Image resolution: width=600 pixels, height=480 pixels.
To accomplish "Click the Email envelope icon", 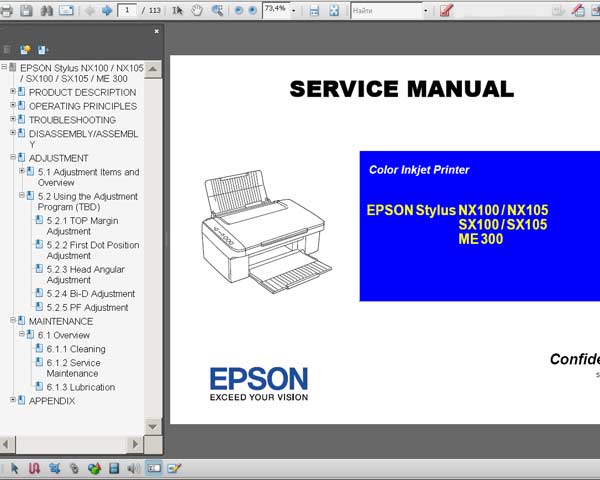I will click(66, 11).
